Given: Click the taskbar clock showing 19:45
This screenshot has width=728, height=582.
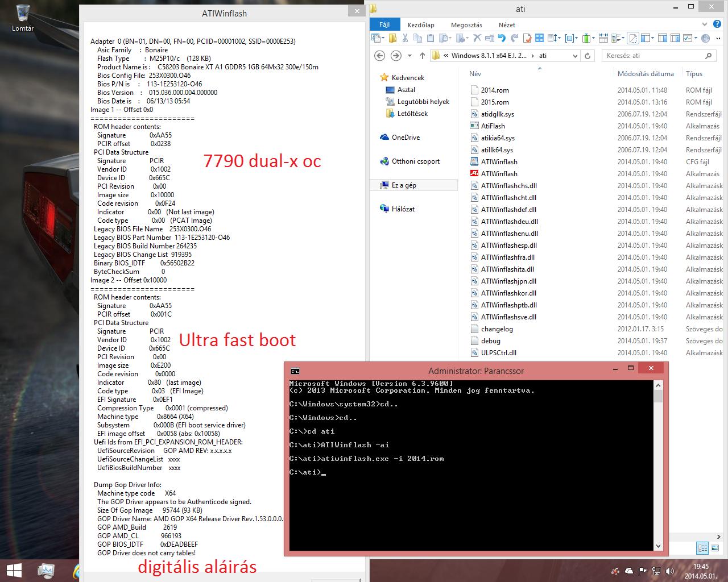Looking at the screenshot, I should click(701, 571).
